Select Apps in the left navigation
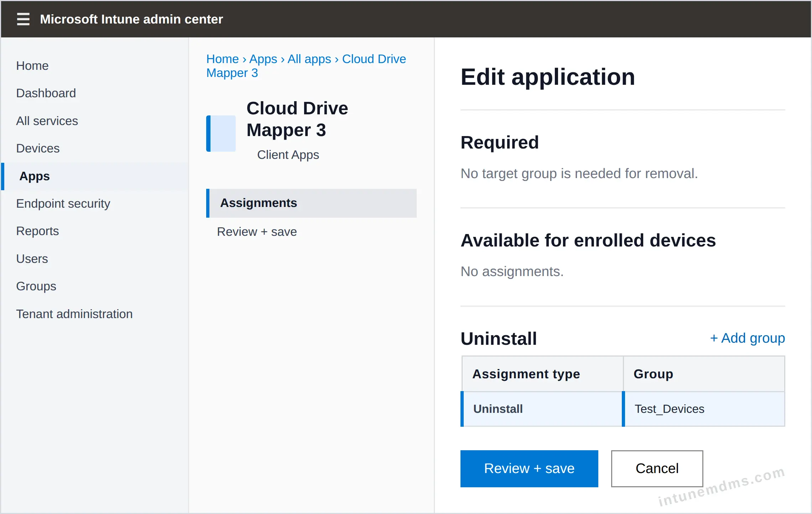Viewport: 812px width, 514px height. point(95,176)
